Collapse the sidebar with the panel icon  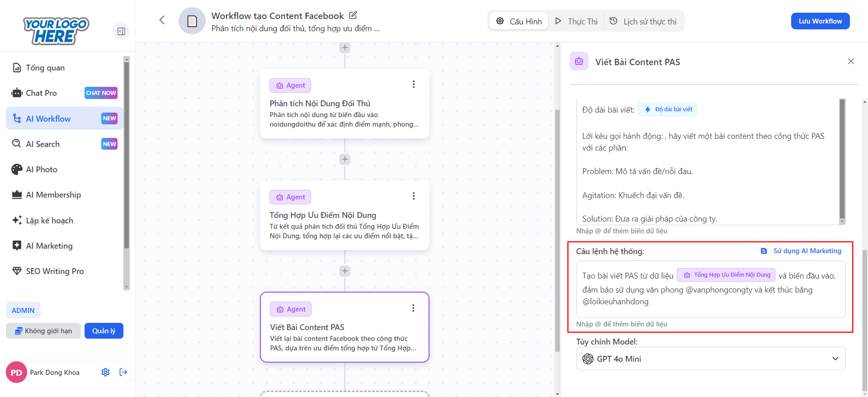click(x=121, y=31)
